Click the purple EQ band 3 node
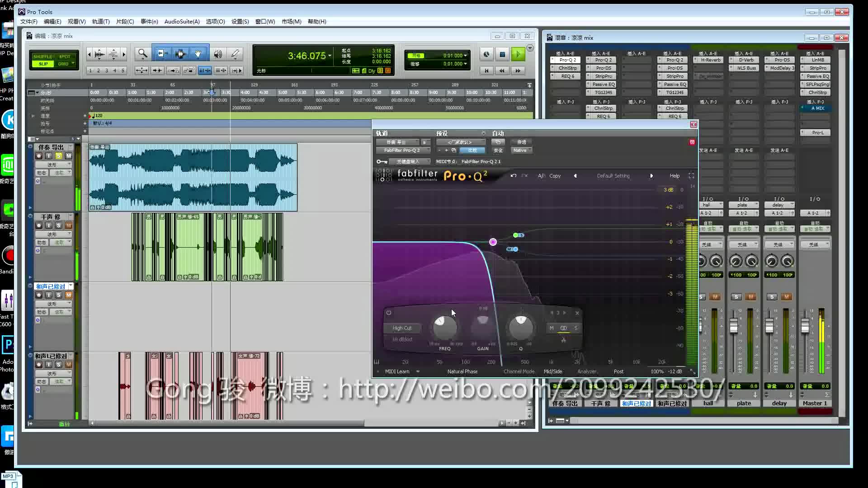 coord(493,242)
